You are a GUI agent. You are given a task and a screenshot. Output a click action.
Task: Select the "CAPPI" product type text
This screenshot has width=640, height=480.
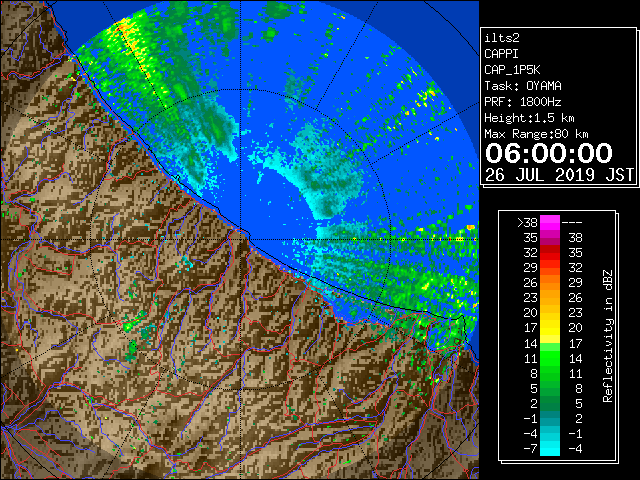pyautogui.click(x=501, y=54)
